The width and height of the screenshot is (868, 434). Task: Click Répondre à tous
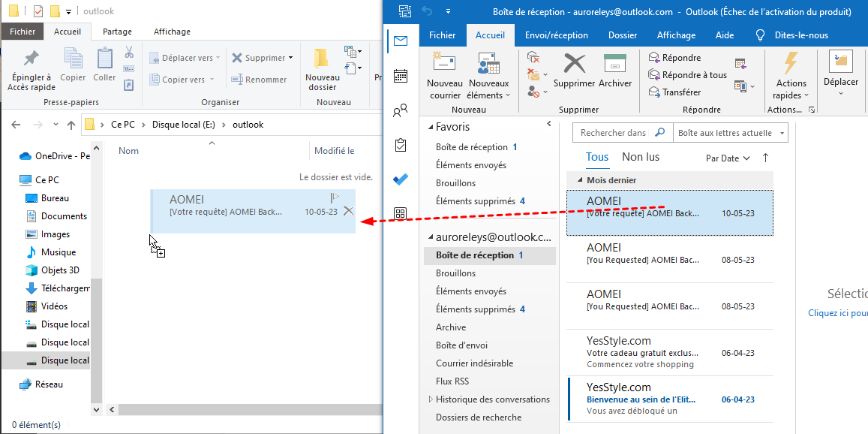(688, 75)
